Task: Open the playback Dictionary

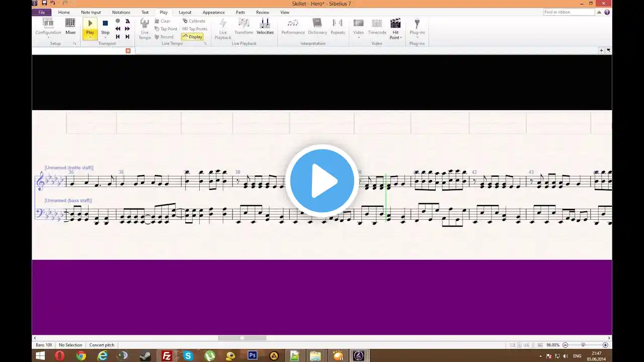Action: pyautogui.click(x=317, y=27)
